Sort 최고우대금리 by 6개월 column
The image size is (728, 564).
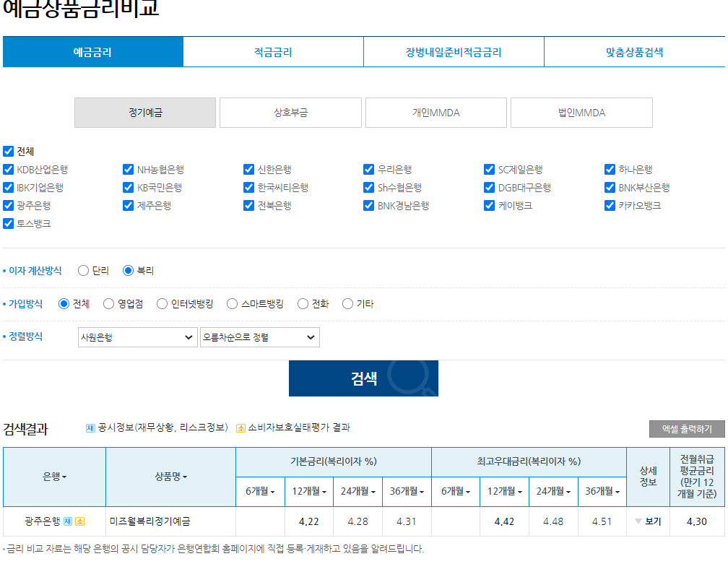click(x=456, y=491)
